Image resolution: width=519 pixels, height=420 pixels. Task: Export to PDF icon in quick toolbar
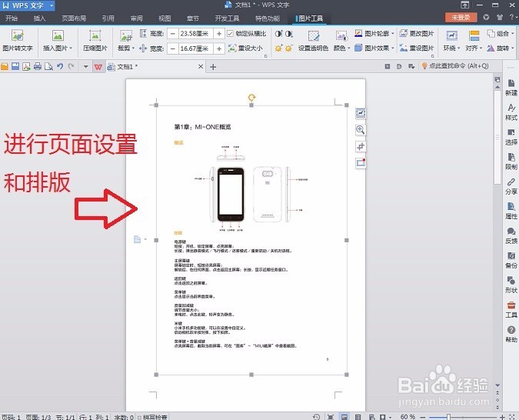[x=26, y=67]
